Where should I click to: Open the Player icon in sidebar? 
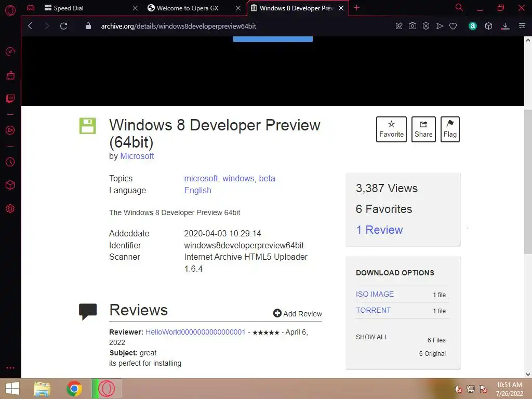(10, 130)
